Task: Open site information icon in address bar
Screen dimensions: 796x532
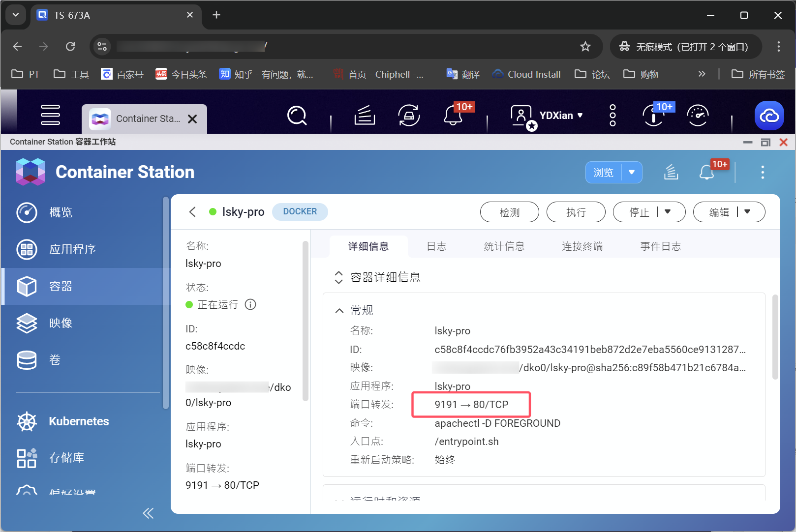Action: point(102,46)
